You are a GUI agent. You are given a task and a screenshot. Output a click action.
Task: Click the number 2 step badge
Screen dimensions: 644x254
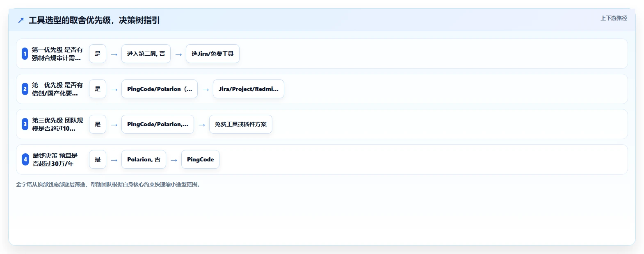click(25, 89)
